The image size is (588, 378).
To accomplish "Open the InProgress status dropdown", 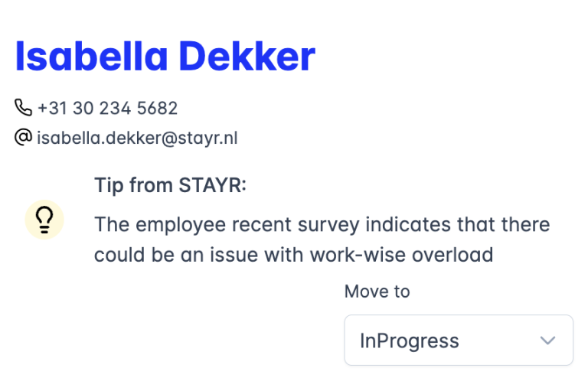I will point(459,341).
